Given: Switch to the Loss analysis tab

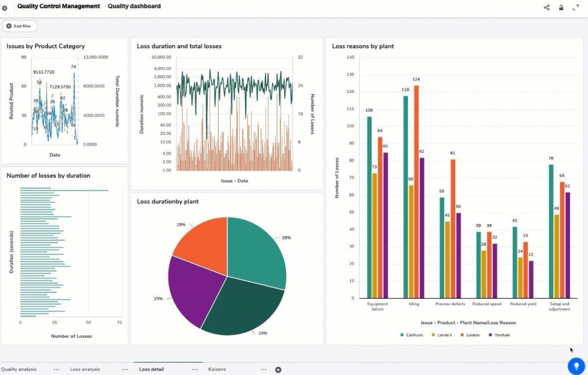Looking at the screenshot, I should pyautogui.click(x=85, y=370).
